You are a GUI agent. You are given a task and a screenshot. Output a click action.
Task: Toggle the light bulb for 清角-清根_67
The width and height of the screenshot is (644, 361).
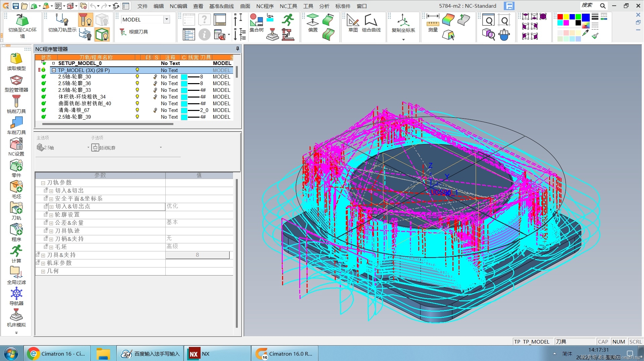point(137,110)
